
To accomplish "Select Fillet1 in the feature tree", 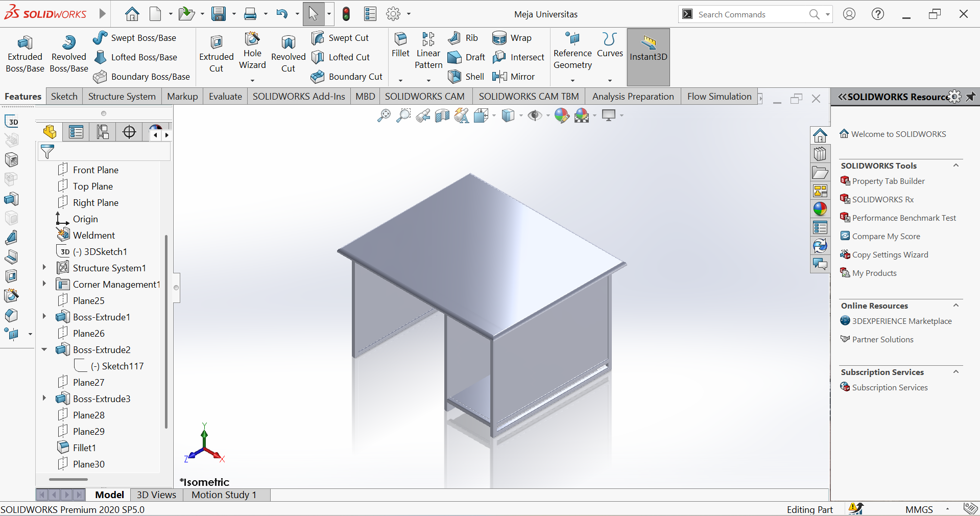I will point(84,448).
